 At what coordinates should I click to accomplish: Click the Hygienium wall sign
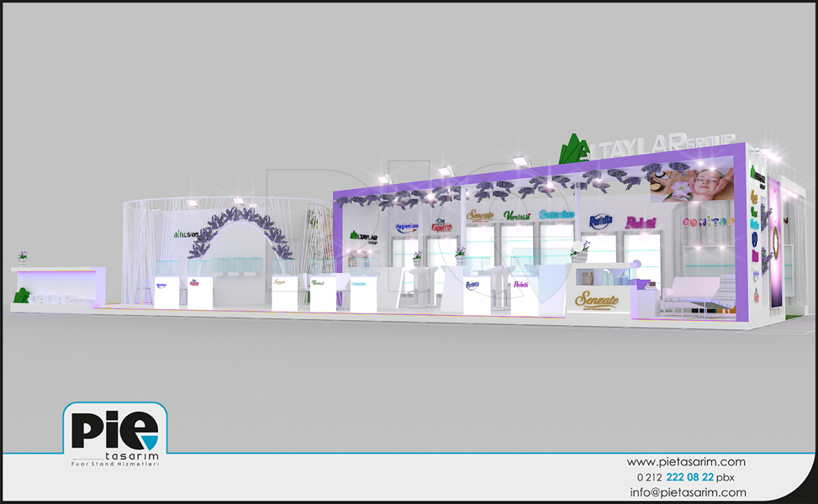click(x=407, y=228)
